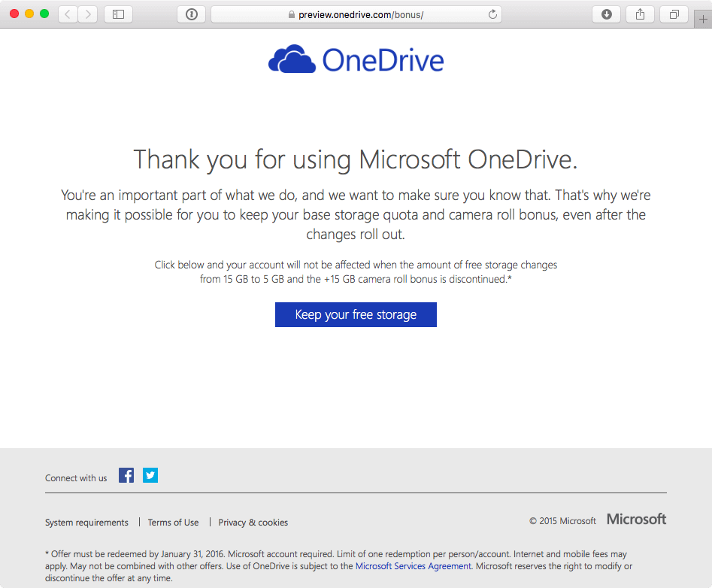
Task: Minimize the window with yellow button
Action: 29,14
